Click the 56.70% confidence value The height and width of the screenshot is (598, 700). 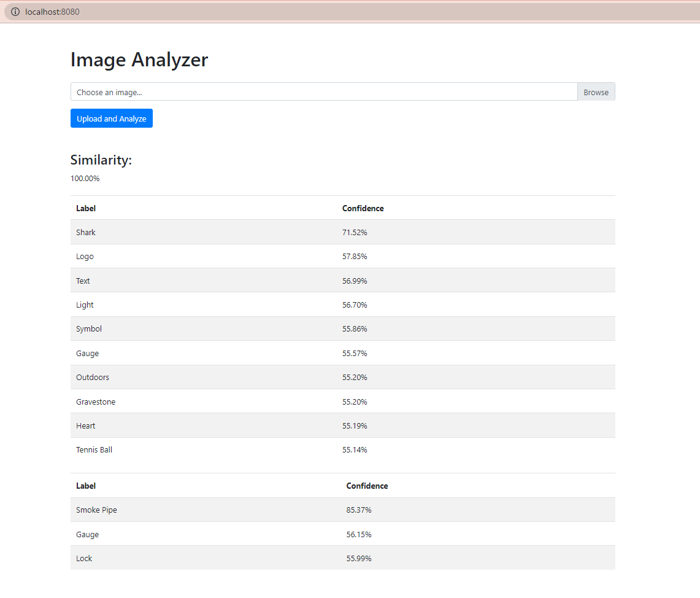click(355, 305)
